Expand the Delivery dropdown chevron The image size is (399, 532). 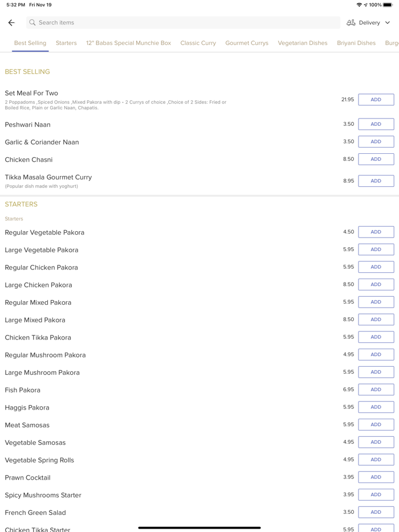[388, 23]
